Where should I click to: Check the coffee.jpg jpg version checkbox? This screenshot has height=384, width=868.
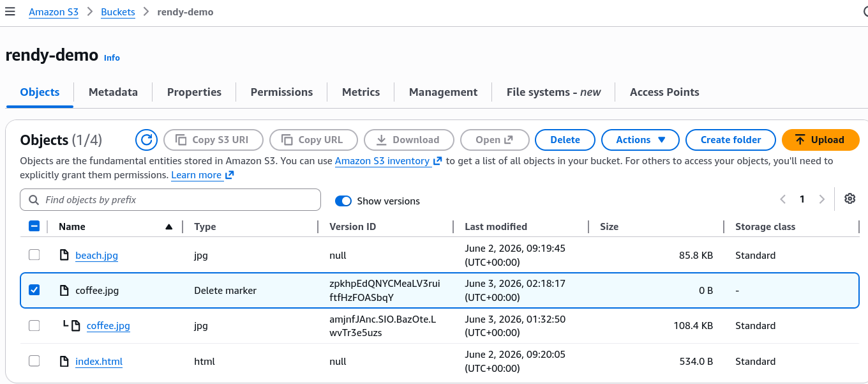click(34, 325)
